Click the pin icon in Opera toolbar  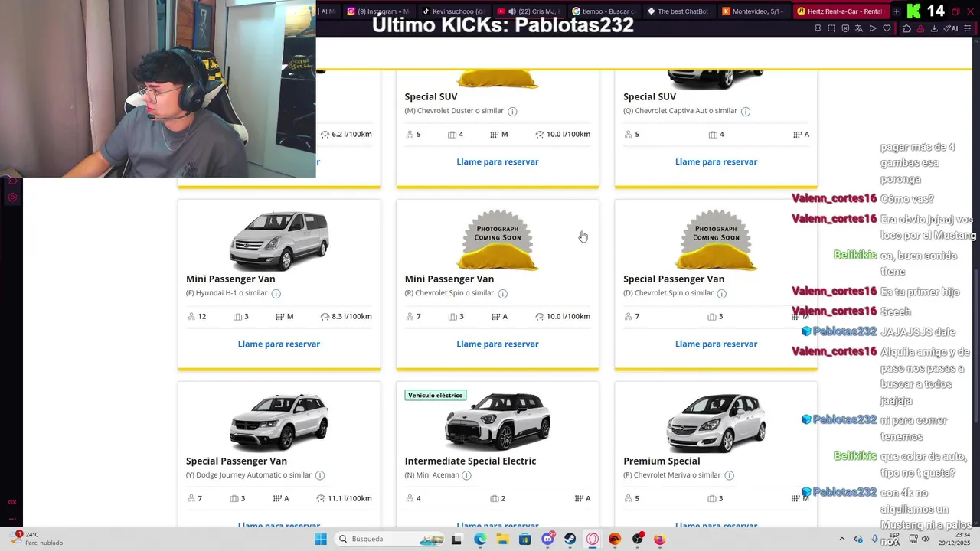pyautogui.click(x=818, y=28)
